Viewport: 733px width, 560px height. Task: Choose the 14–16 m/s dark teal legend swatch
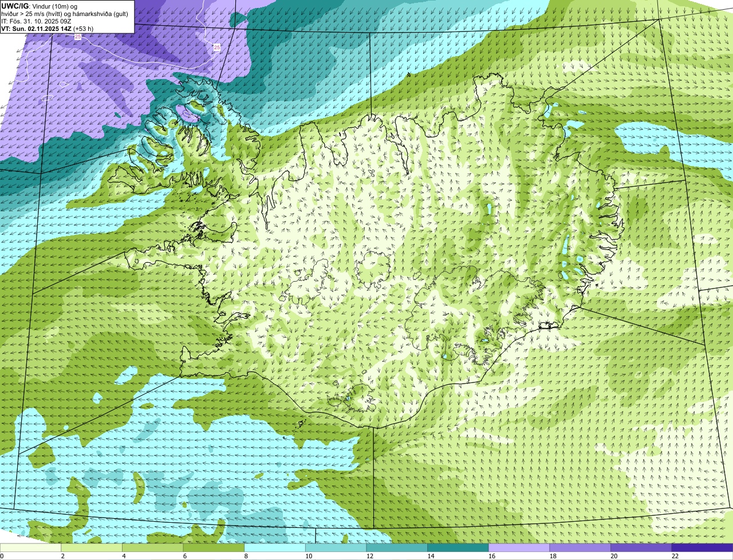[458, 548]
